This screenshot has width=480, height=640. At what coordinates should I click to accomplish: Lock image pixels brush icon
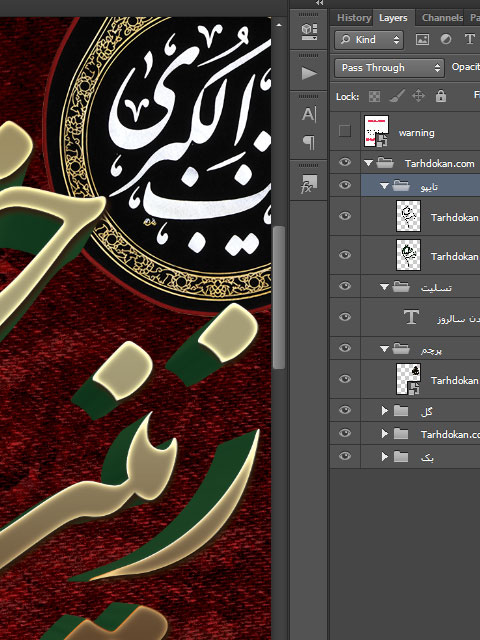point(396,96)
